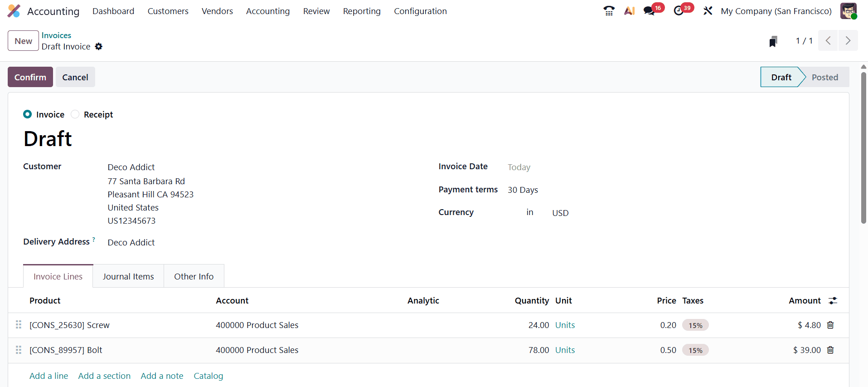This screenshot has width=868, height=387.
Task: Delete the Bolt invoice line
Action: pyautogui.click(x=830, y=350)
